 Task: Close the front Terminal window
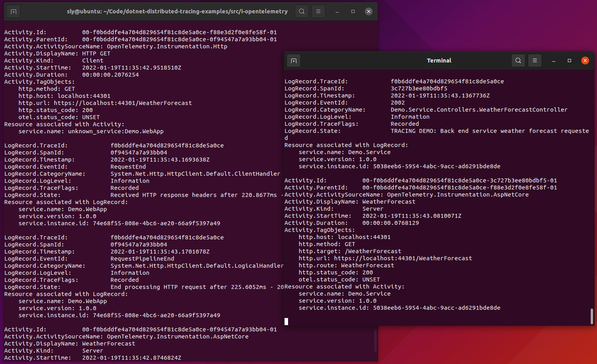[x=585, y=61]
